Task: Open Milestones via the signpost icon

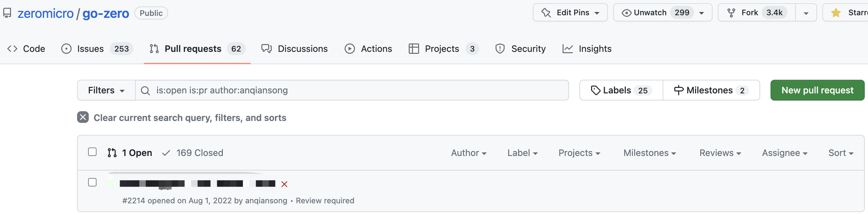Action: click(679, 90)
